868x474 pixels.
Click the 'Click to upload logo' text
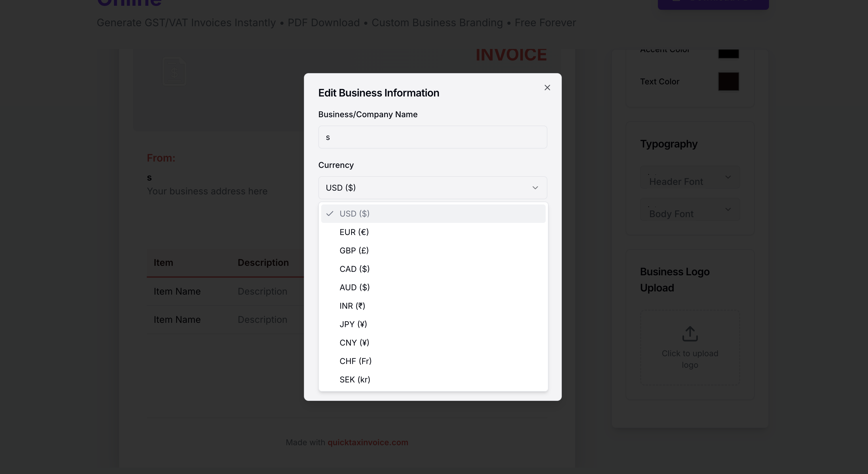[x=690, y=359]
